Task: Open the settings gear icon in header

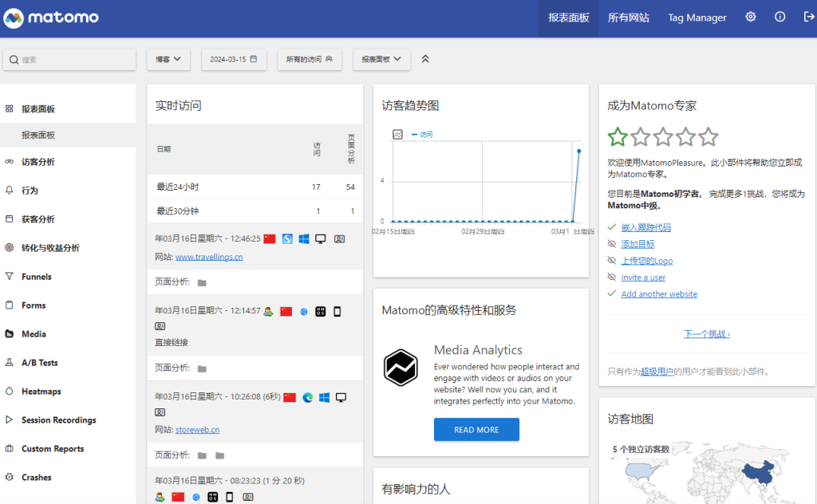Action: pyautogui.click(x=751, y=18)
